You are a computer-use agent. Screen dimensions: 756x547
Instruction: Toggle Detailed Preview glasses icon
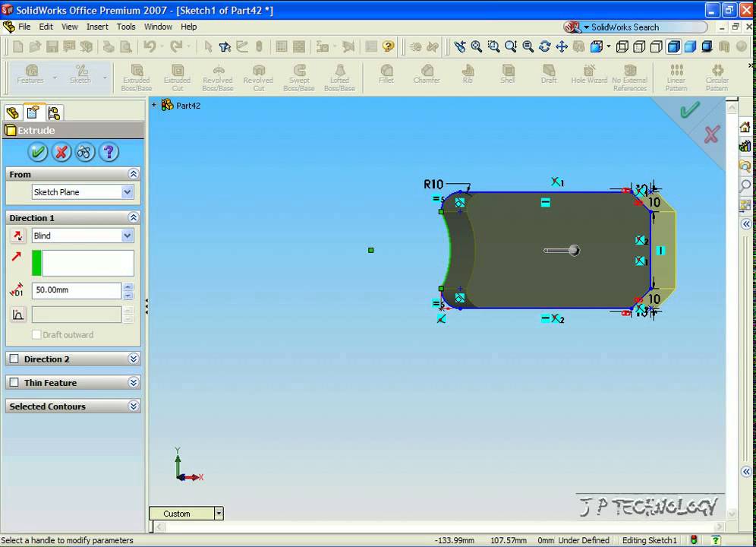click(85, 152)
